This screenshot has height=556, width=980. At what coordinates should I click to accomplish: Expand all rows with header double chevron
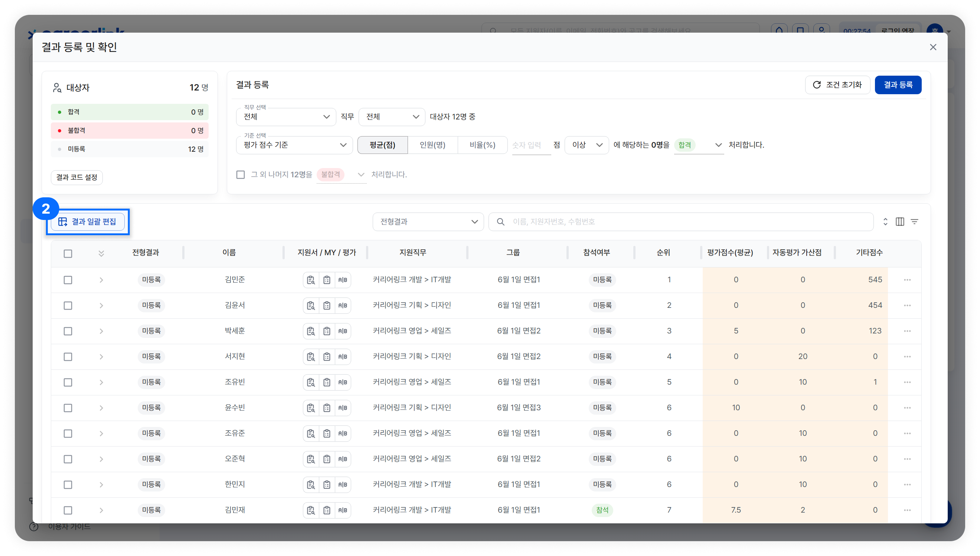point(101,254)
